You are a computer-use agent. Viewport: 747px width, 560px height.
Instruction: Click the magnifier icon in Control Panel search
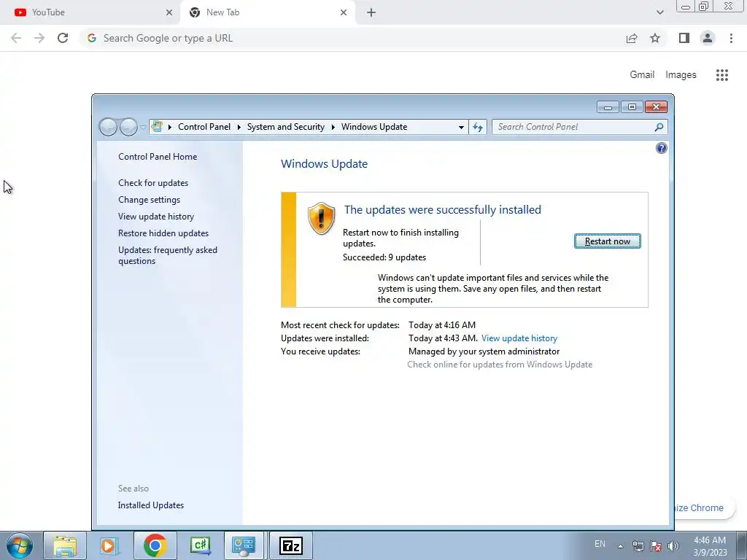(659, 127)
